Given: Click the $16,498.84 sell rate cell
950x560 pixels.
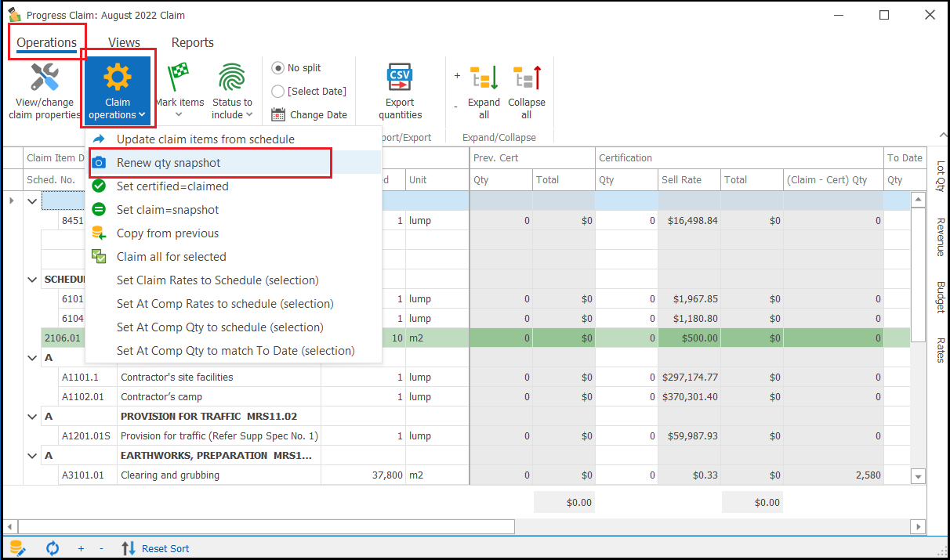Looking at the screenshot, I should click(690, 221).
